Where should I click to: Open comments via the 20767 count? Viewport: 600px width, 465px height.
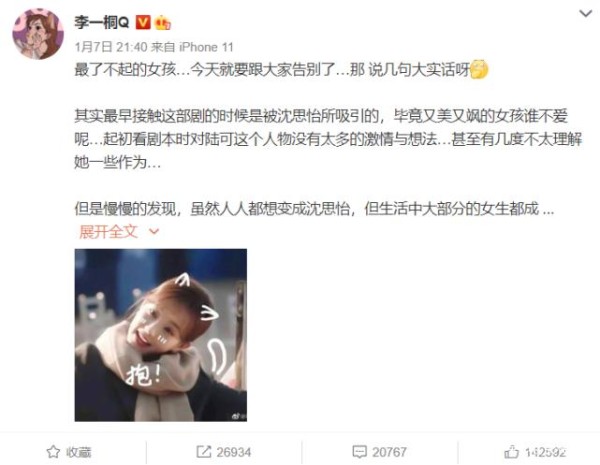389,452
